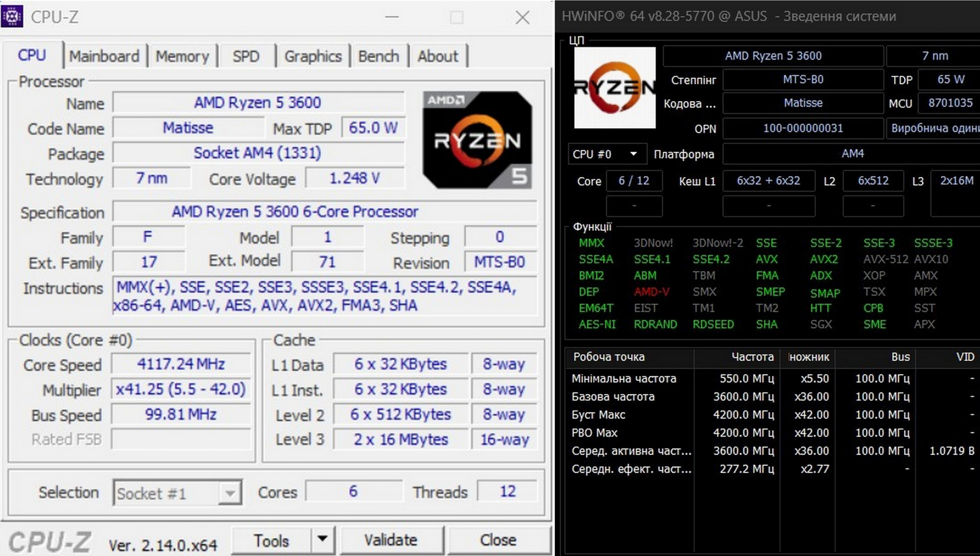This screenshot has height=556, width=980.
Task: Open the Memory tab
Action: click(x=182, y=56)
